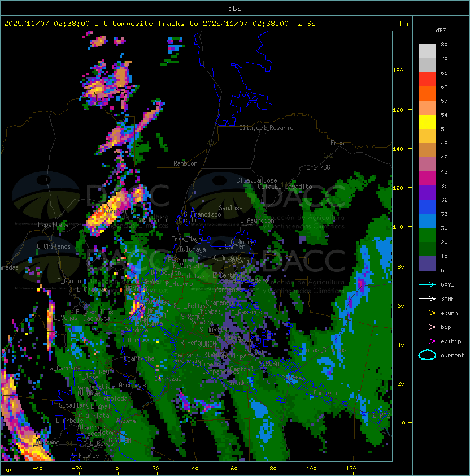Select the 65 dBZ red color swatch
This screenshot has width=470, height=476.
coord(427,80)
